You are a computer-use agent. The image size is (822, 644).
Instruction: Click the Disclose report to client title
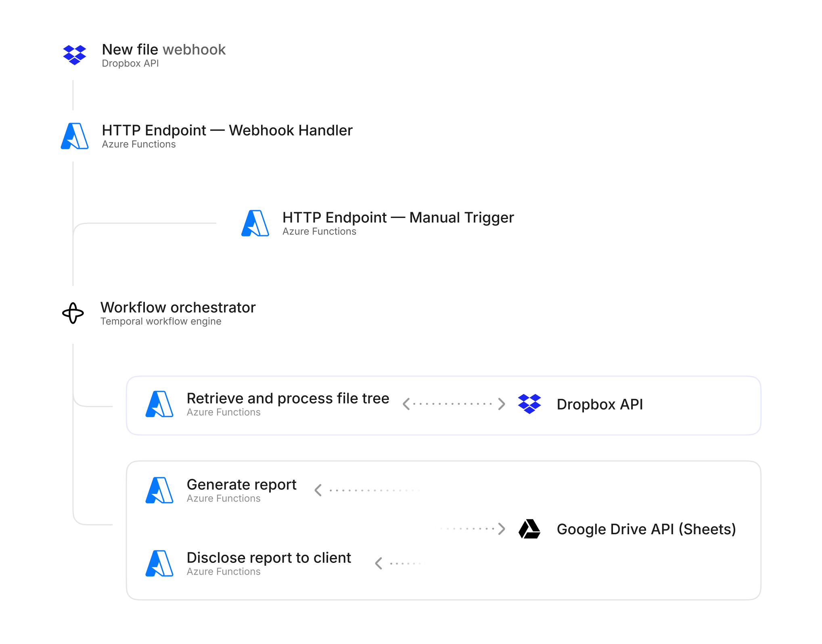[269, 558]
